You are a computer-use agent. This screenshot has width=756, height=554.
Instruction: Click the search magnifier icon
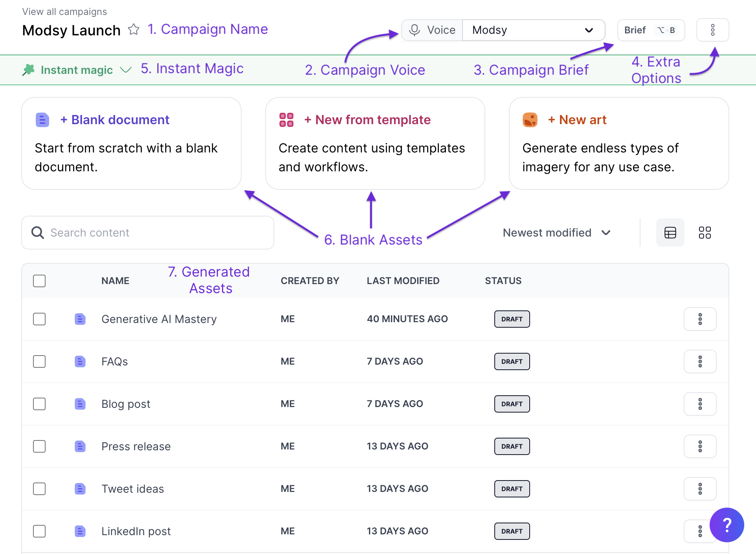coord(38,233)
